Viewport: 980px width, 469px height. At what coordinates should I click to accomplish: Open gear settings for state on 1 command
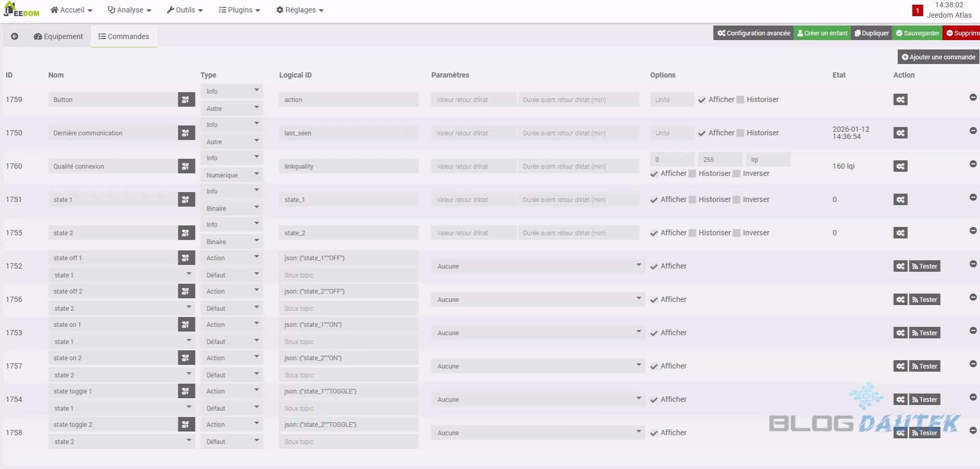900,333
